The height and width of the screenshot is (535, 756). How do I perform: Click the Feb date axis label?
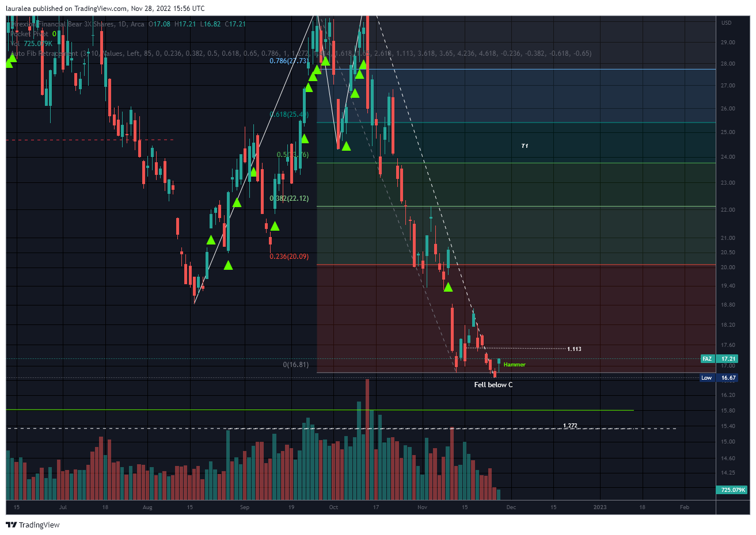point(684,507)
